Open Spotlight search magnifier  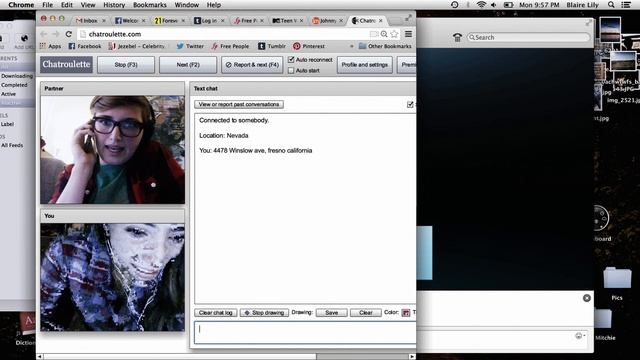(x=611, y=5)
